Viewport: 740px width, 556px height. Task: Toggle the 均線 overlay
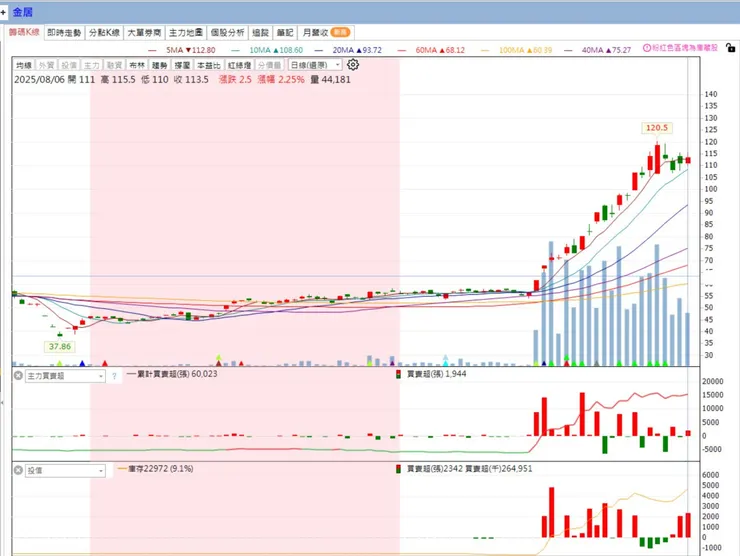24,65
